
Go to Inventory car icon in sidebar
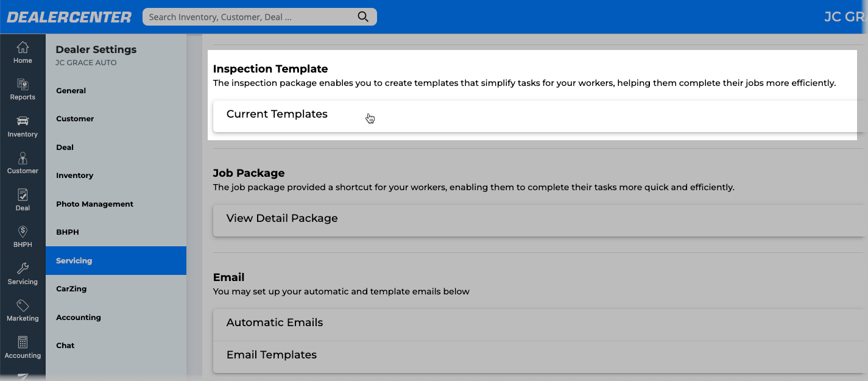click(23, 126)
